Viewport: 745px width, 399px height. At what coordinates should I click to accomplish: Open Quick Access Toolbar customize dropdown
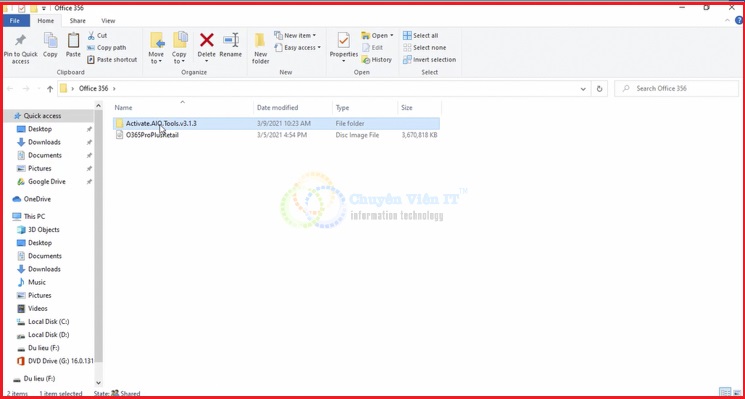coord(44,9)
